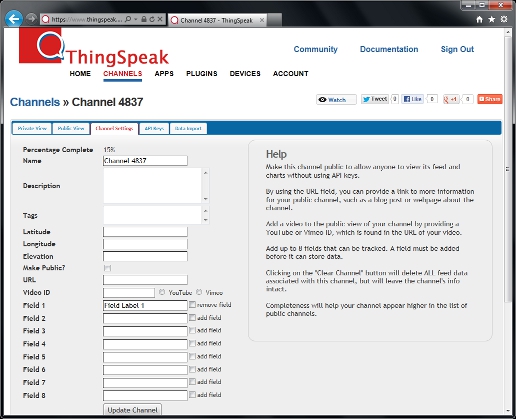The height and width of the screenshot is (419, 516).
Task: Click the Google +1 button
Action: pos(451,99)
